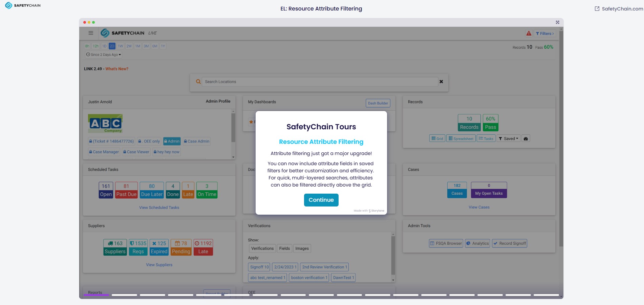Open the What's New link
Image resolution: width=644 pixels, height=305 pixels.
pos(117,69)
